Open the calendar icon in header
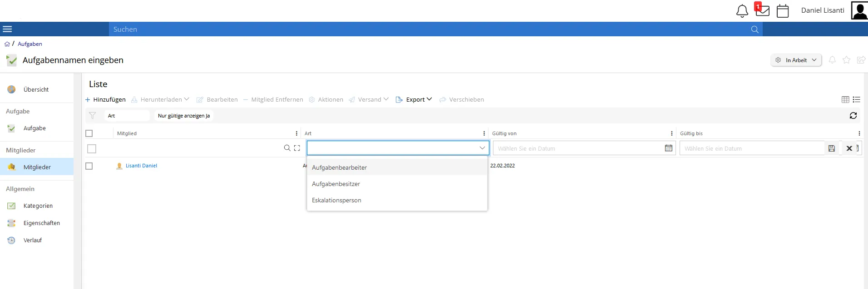Image resolution: width=868 pixels, height=289 pixels. coord(783,11)
